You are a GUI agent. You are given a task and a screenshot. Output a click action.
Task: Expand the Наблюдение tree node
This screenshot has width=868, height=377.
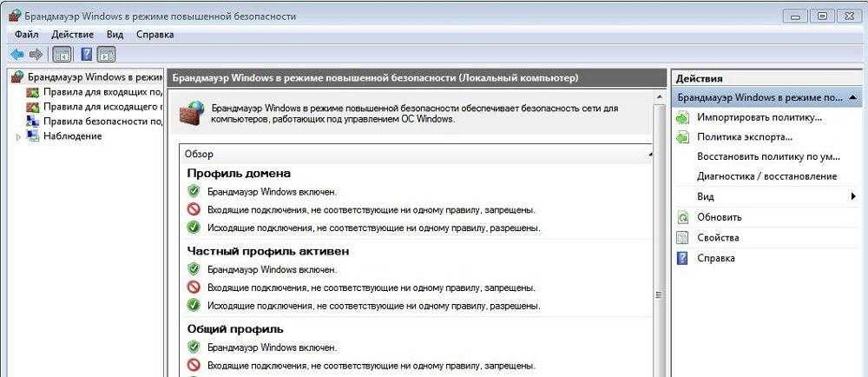point(19,136)
